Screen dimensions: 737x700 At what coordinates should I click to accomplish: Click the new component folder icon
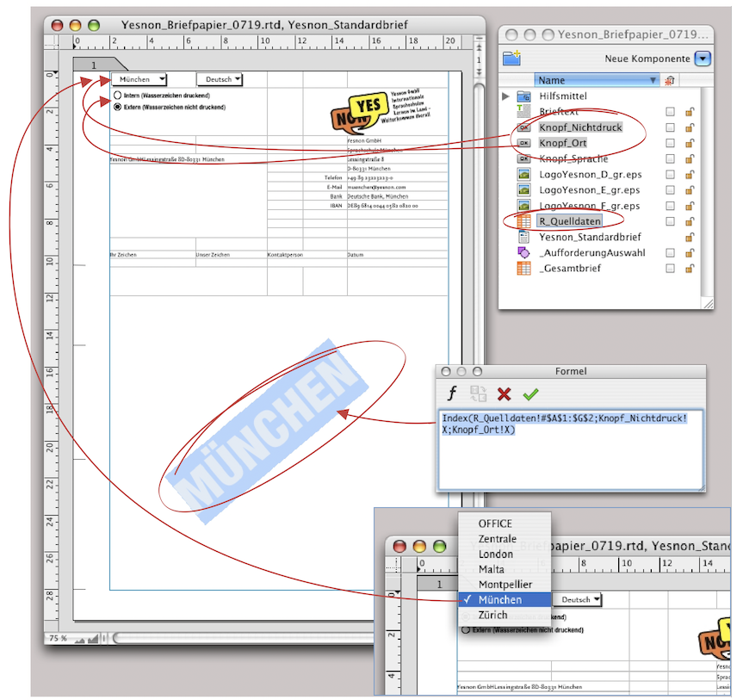click(x=512, y=59)
